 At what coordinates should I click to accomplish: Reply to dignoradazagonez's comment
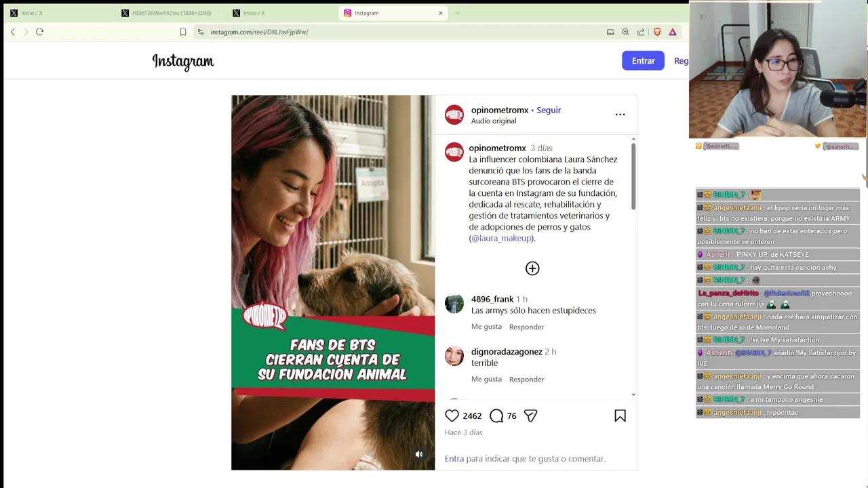click(x=526, y=380)
